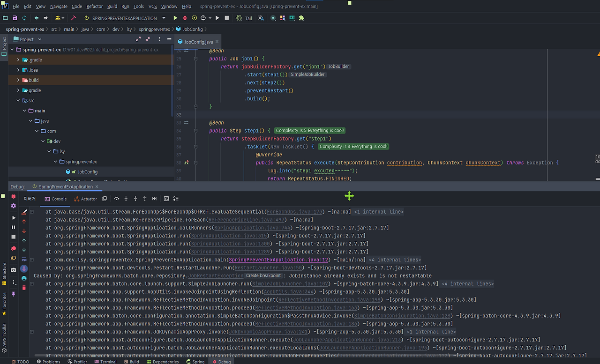
Task: Open Search Everywhere with the magnifier icon
Action: [273, 18]
